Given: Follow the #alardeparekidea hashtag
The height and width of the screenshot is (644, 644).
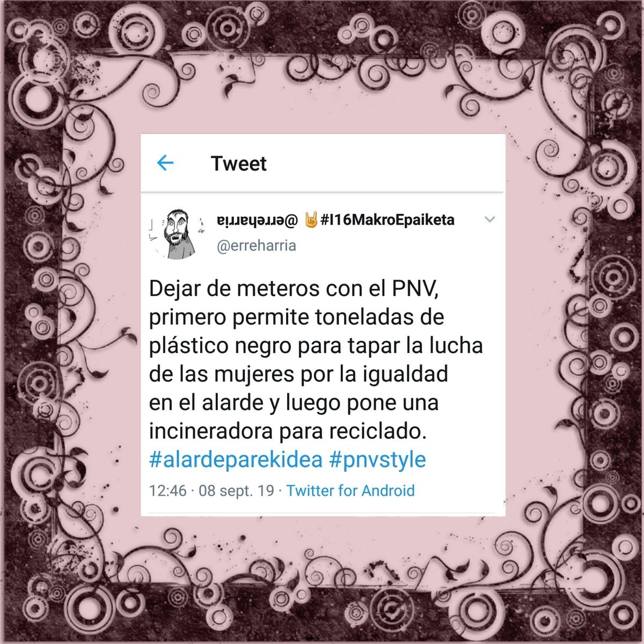Looking at the screenshot, I should click(236, 460).
